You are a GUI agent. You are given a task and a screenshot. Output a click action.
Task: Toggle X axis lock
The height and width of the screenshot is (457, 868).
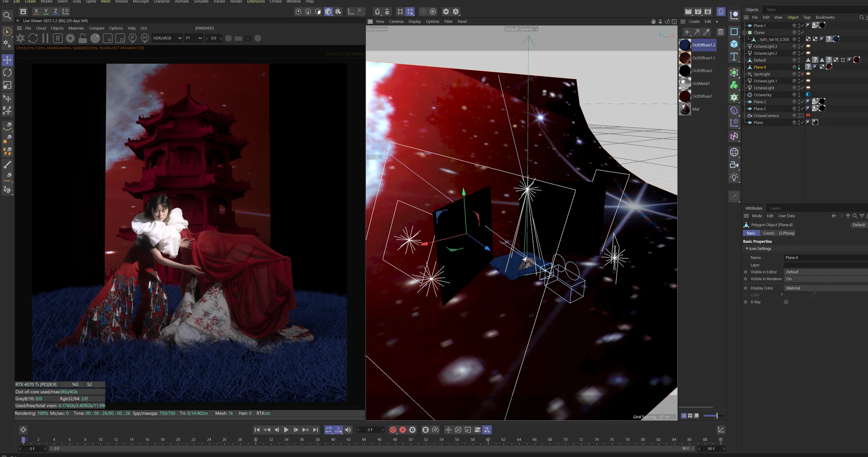(x=36, y=11)
